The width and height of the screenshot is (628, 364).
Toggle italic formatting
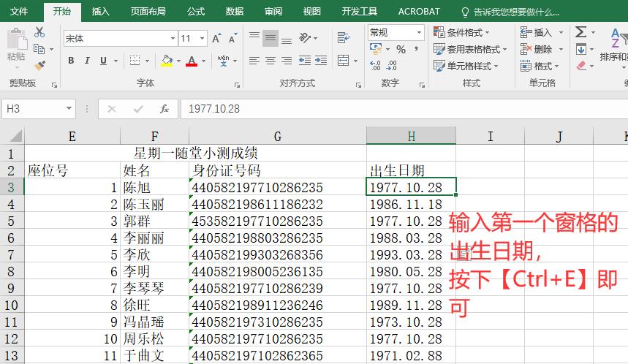87,61
